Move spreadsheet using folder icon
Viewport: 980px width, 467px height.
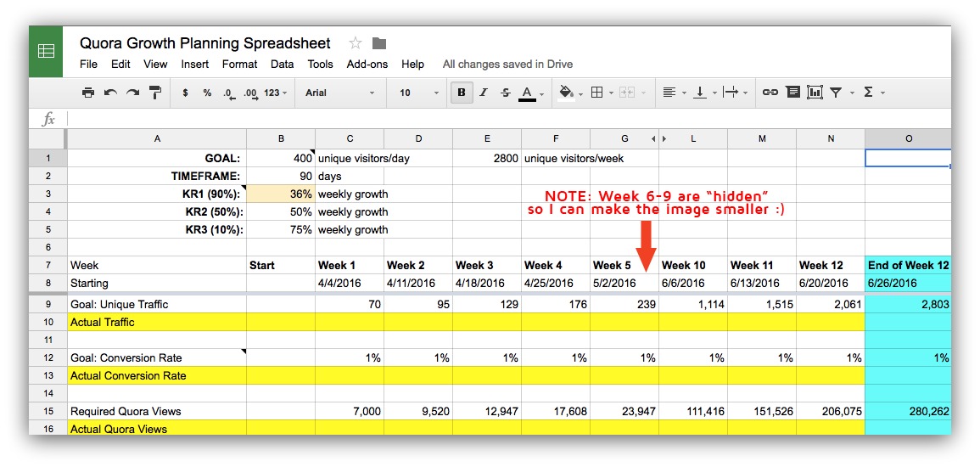tap(378, 43)
